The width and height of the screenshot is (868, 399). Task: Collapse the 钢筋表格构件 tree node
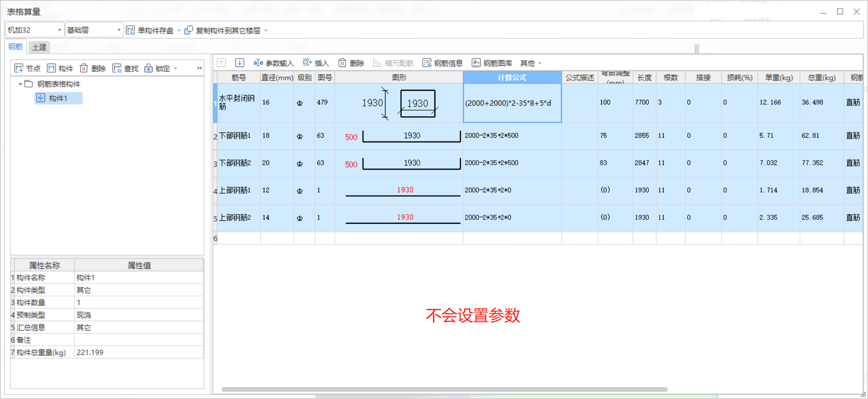20,84
